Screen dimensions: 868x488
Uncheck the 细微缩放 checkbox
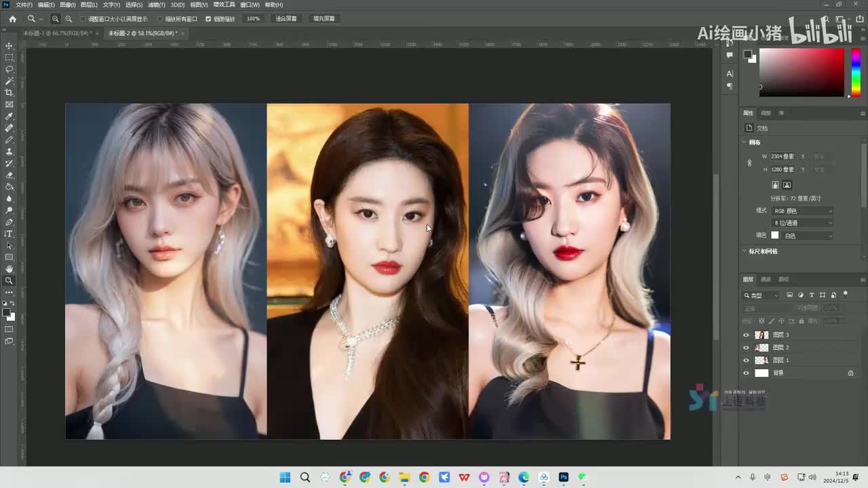pos(208,19)
